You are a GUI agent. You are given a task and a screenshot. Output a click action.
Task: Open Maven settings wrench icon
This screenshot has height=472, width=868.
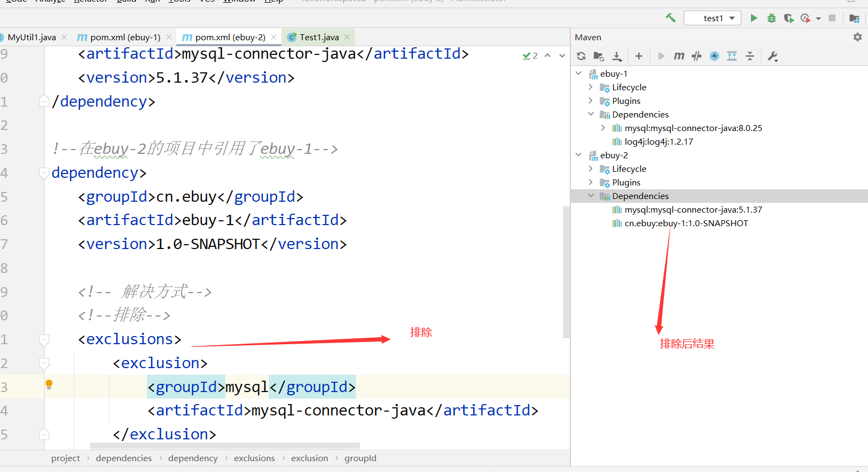772,56
